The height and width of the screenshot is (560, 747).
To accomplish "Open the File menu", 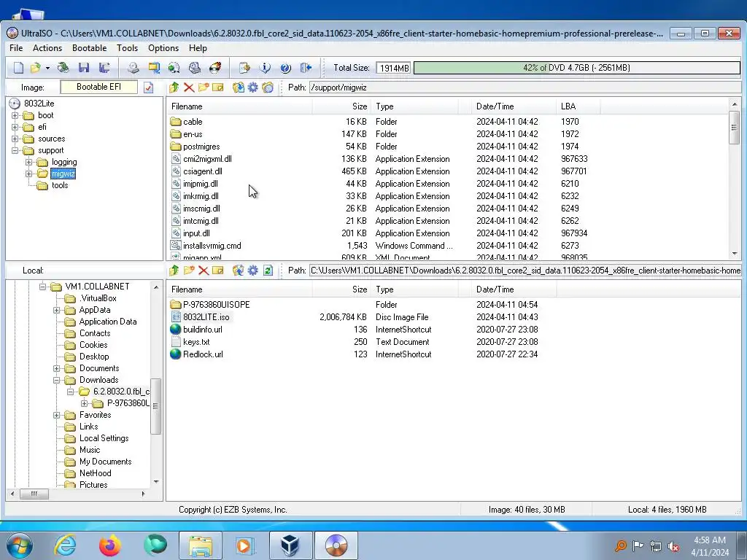I will (16, 48).
